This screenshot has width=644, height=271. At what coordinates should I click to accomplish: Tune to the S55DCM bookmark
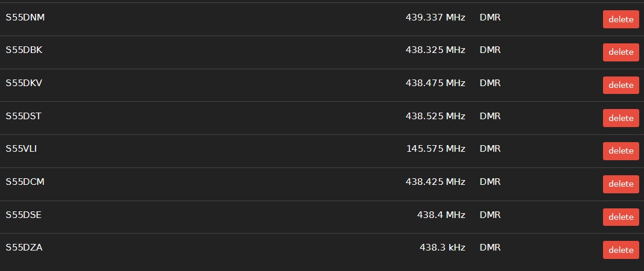point(25,182)
